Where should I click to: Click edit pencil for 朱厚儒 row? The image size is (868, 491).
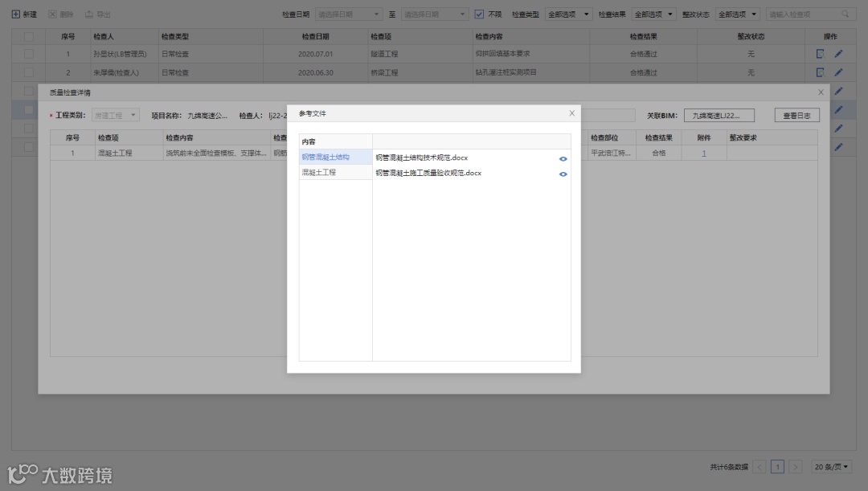click(x=838, y=72)
